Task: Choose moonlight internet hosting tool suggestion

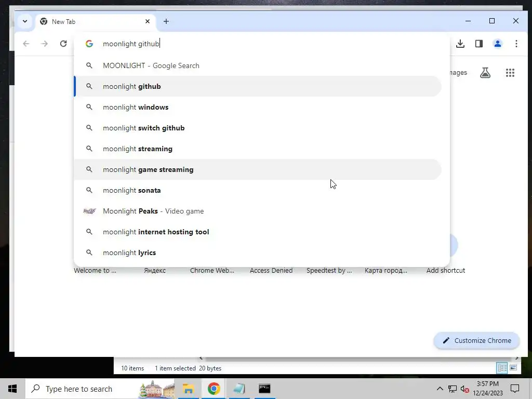Action: tap(258, 232)
